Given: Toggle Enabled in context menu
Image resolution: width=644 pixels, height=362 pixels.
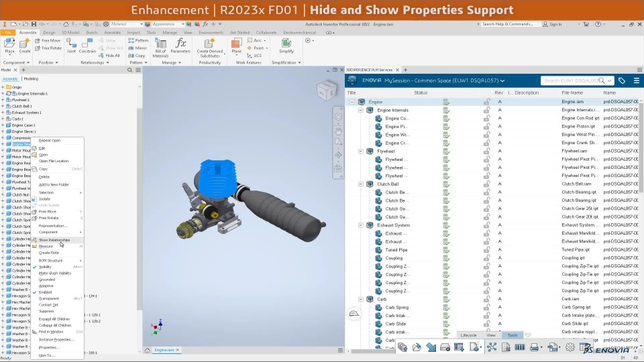Looking at the screenshot, I should coord(45,292).
